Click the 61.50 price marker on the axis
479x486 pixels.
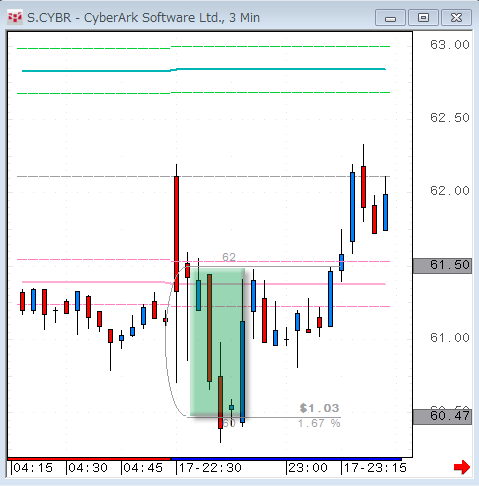pyautogui.click(x=442, y=266)
